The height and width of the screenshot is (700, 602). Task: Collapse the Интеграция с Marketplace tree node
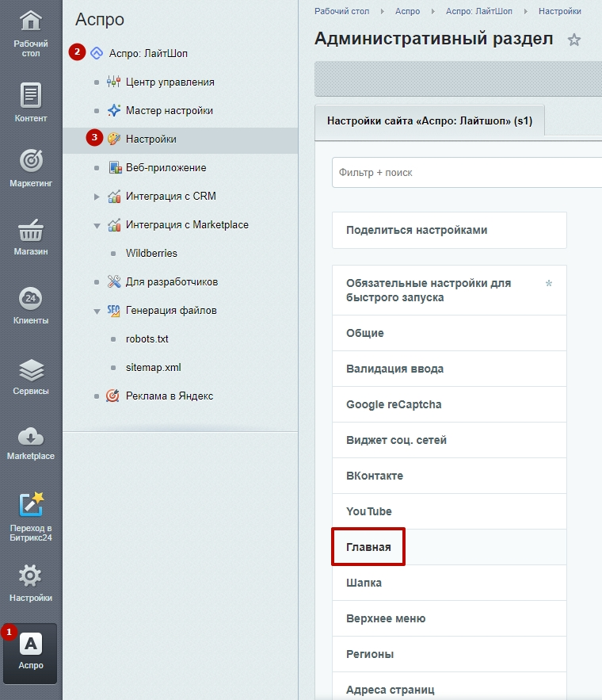97,225
